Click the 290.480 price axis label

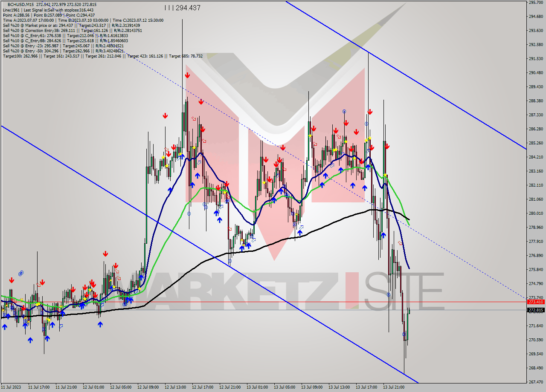click(x=536, y=73)
